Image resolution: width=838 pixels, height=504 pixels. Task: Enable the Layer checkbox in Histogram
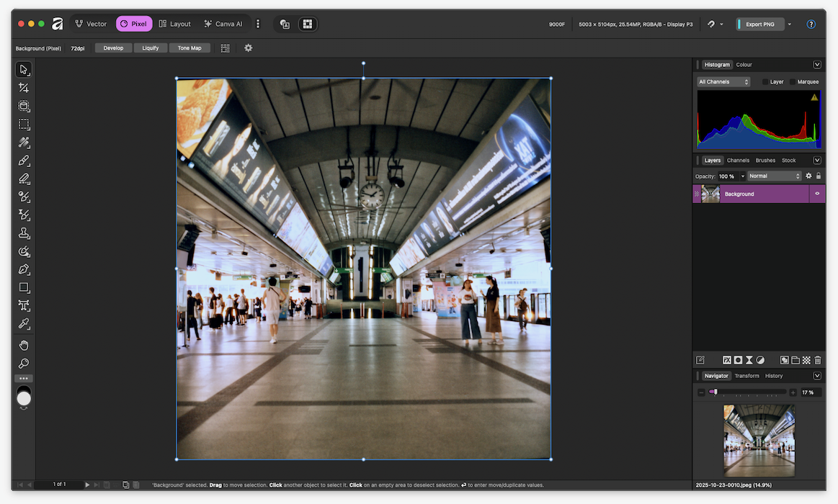click(765, 82)
